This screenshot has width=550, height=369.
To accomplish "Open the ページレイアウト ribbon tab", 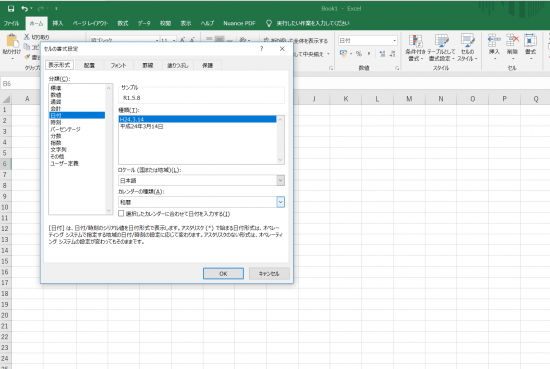I will 90,23.
